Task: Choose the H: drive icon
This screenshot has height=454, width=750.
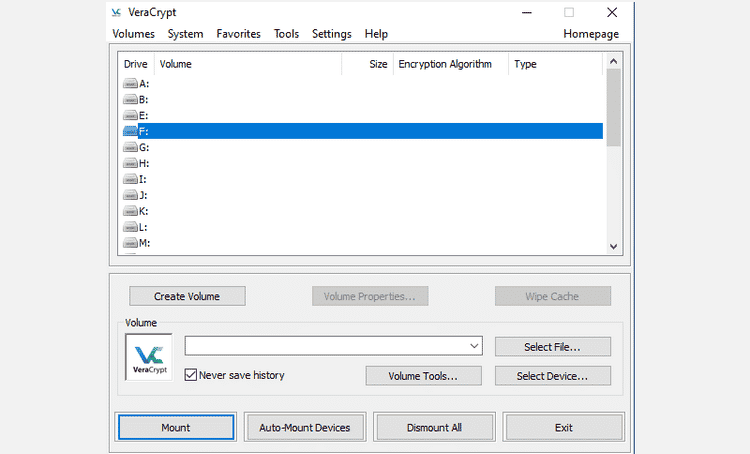Action: (130, 163)
